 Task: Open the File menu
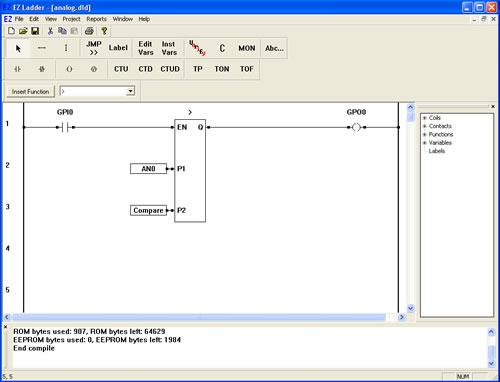[x=19, y=19]
